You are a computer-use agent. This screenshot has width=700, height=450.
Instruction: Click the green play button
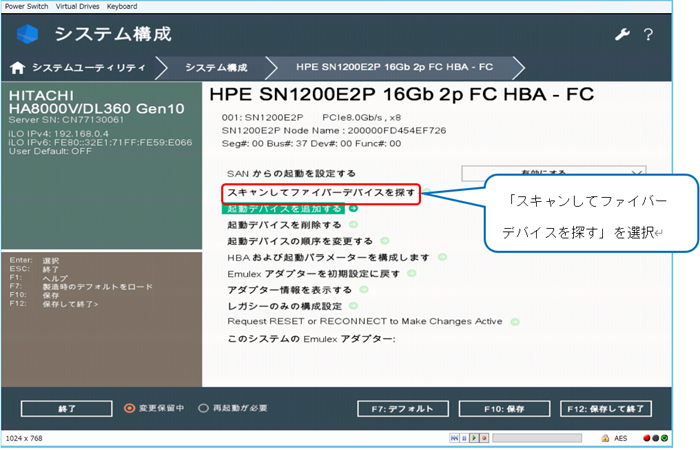(x=474, y=438)
